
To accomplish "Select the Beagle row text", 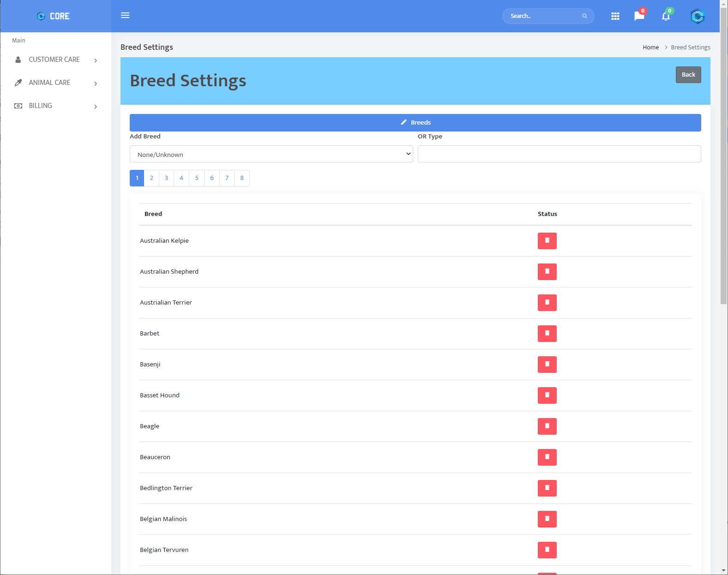I will (150, 426).
